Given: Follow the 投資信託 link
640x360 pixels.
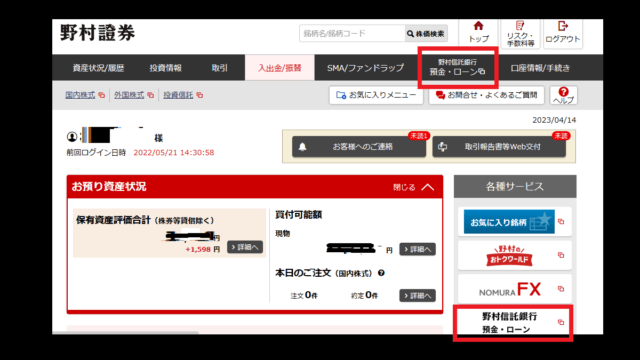Looking at the screenshot, I should click(178, 95).
